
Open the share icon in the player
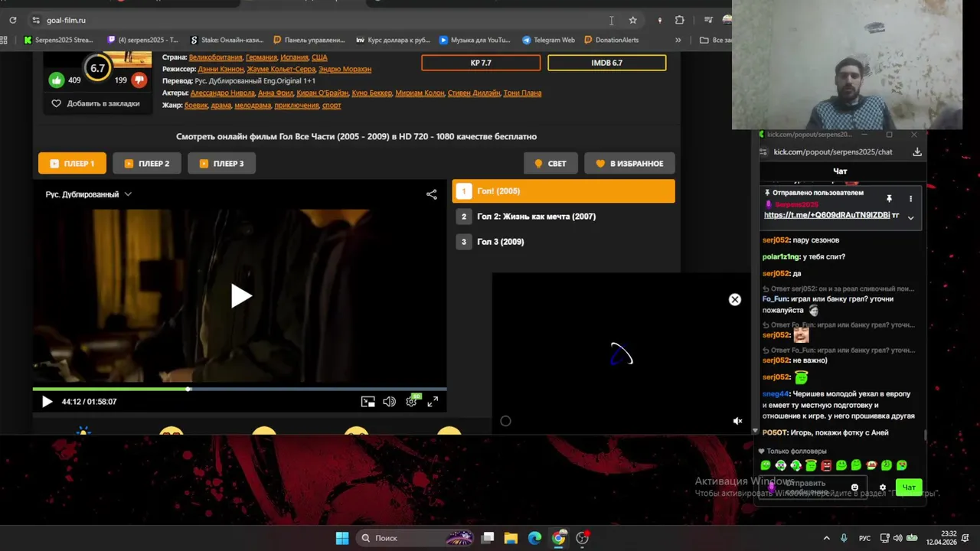pos(432,194)
